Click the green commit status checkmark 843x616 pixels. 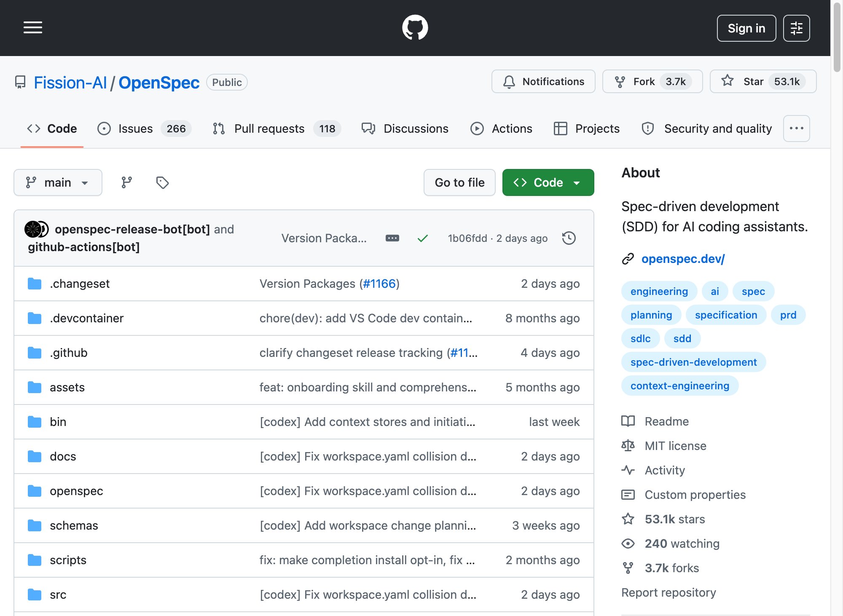(x=422, y=238)
